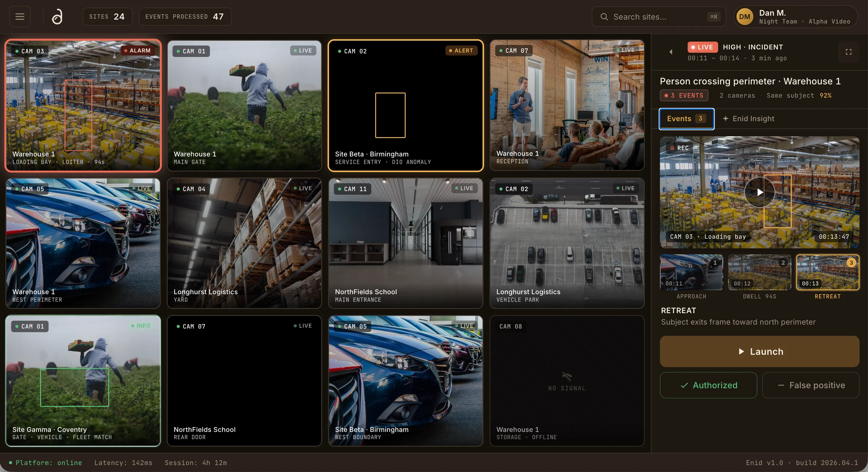Click the ⌘K shortcut hint
This screenshot has height=472, width=868.
click(x=713, y=17)
